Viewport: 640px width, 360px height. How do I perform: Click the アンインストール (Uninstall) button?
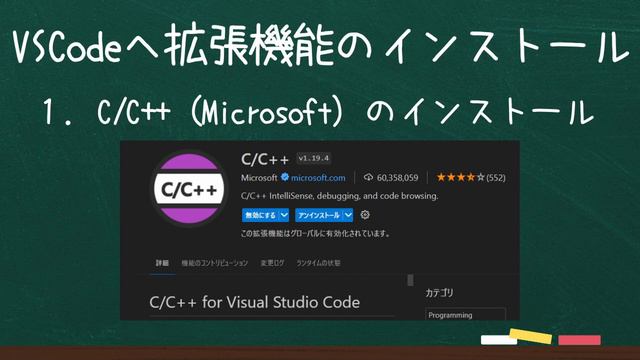tap(319, 215)
